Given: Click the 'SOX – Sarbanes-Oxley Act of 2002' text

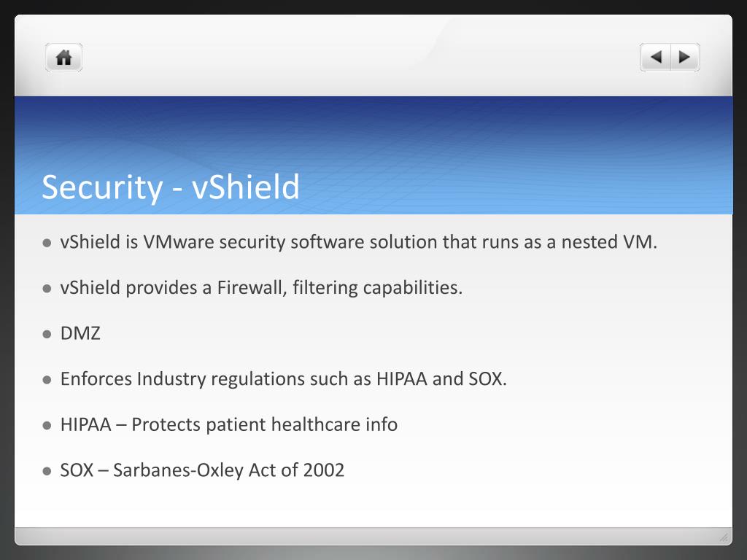Looking at the screenshot, I should click(202, 470).
